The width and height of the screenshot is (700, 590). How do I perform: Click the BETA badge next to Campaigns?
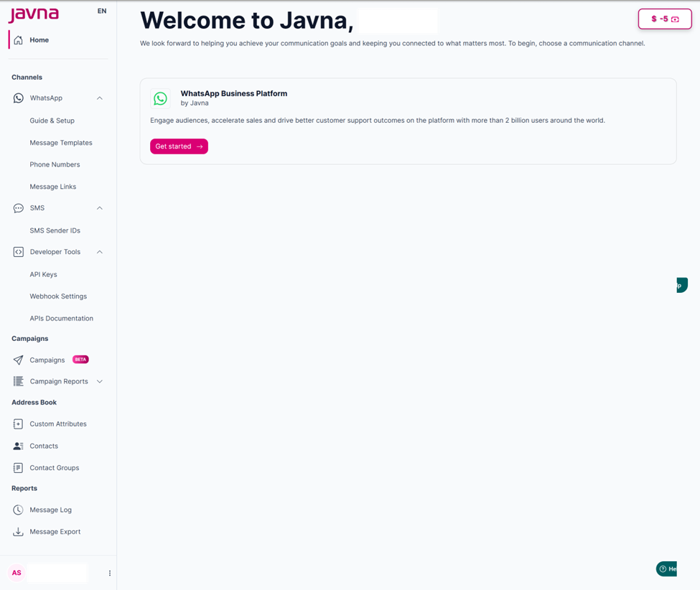pos(80,360)
